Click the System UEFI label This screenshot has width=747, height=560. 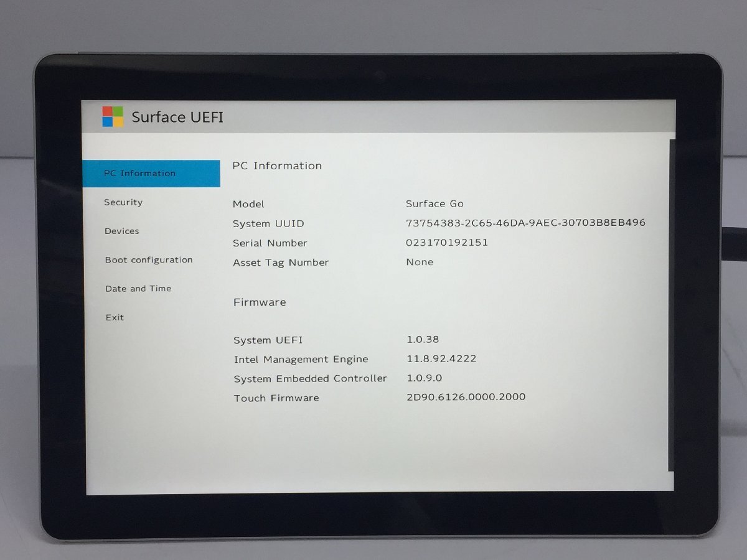pos(268,340)
